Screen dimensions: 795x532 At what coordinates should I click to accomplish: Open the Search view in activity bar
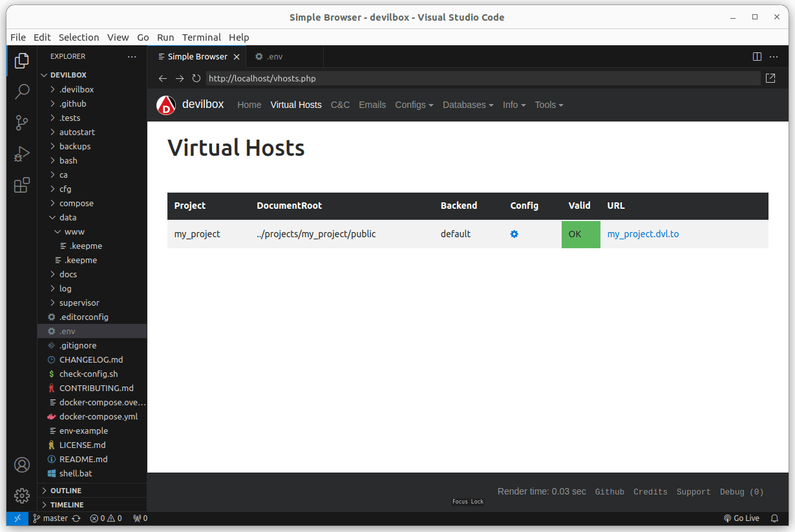[22, 91]
